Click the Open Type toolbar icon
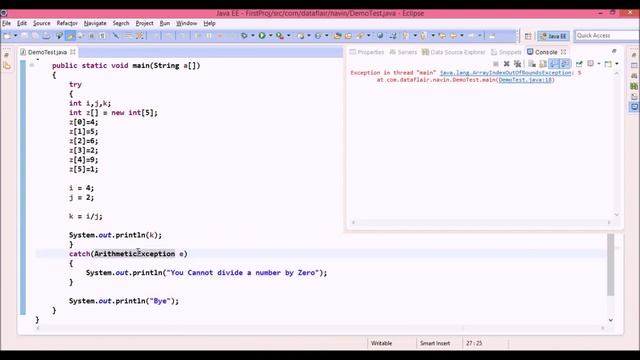 (x=337, y=36)
